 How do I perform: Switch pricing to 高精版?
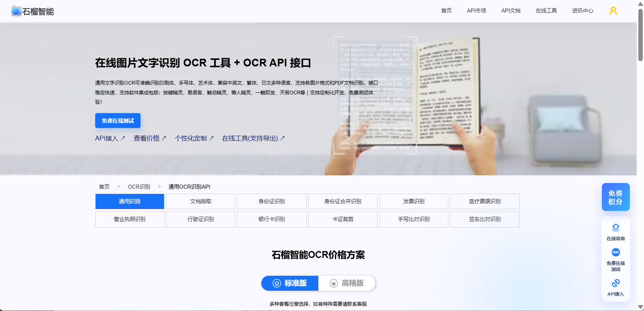coord(347,283)
